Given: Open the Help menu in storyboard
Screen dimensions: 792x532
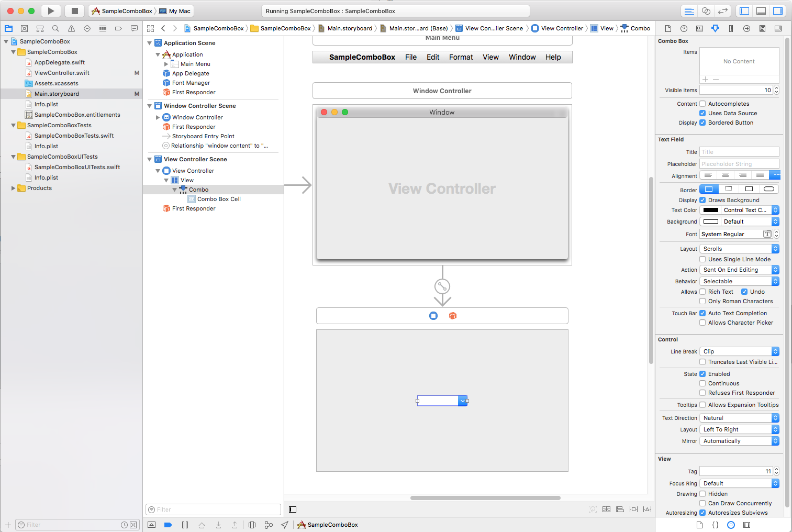Looking at the screenshot, I should pyautogui.click(x=553, y=57).
